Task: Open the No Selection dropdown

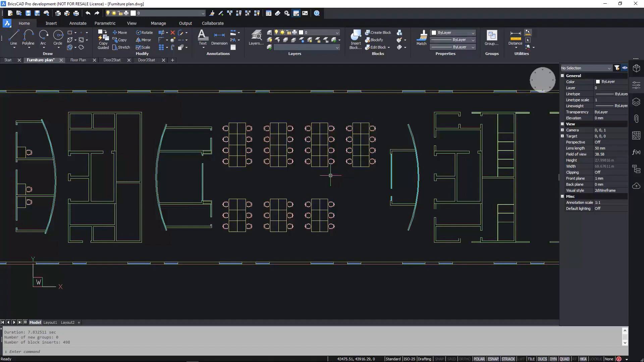Action: (x=586, y=68)
